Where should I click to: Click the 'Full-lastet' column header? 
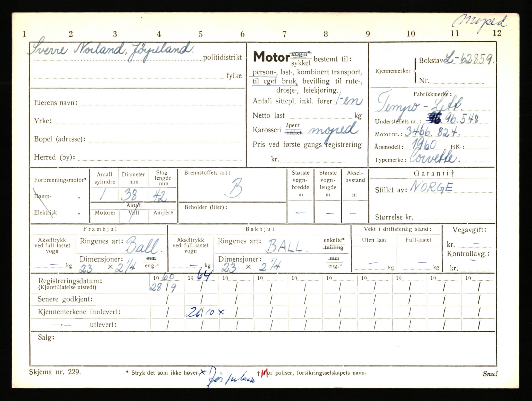click(418, 240)
